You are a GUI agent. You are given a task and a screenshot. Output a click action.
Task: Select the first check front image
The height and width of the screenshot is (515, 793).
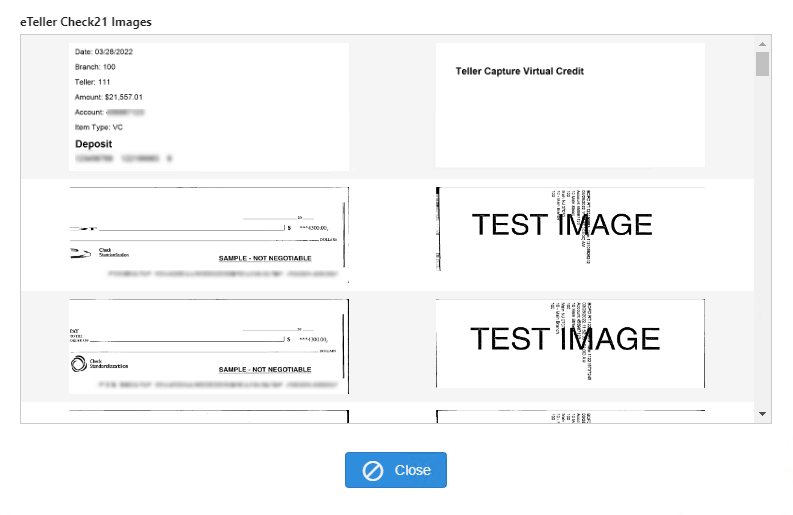point(209,235)
